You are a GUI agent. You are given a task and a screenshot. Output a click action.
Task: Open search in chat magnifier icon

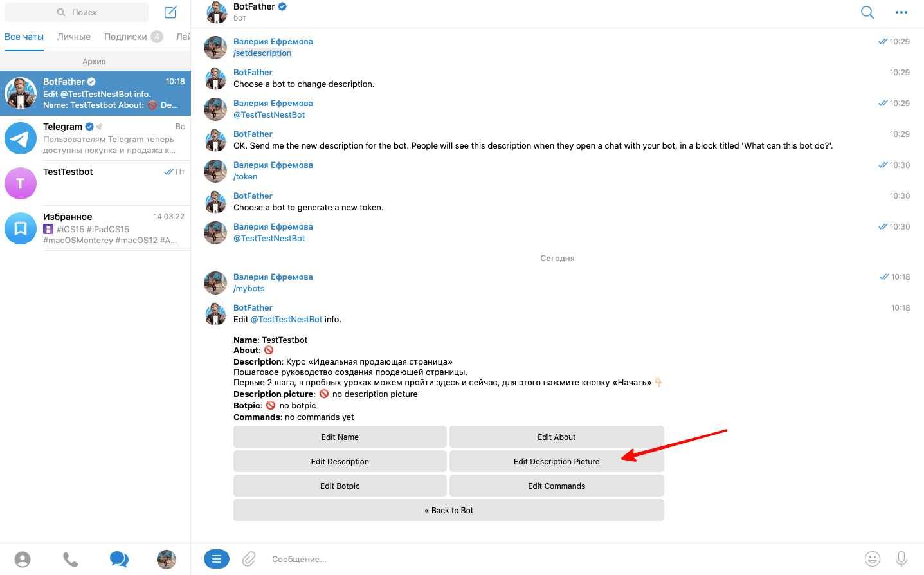[867, 12]
